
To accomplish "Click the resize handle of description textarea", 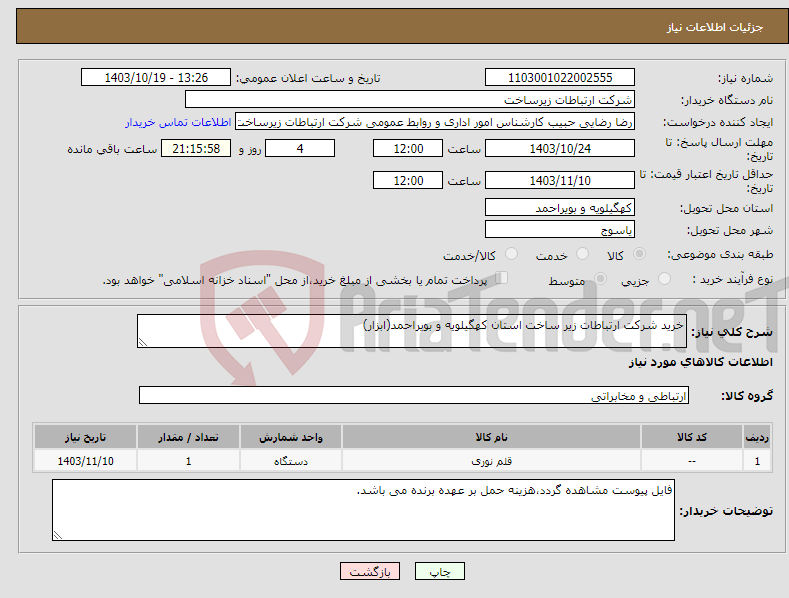I will pos(143,342).
